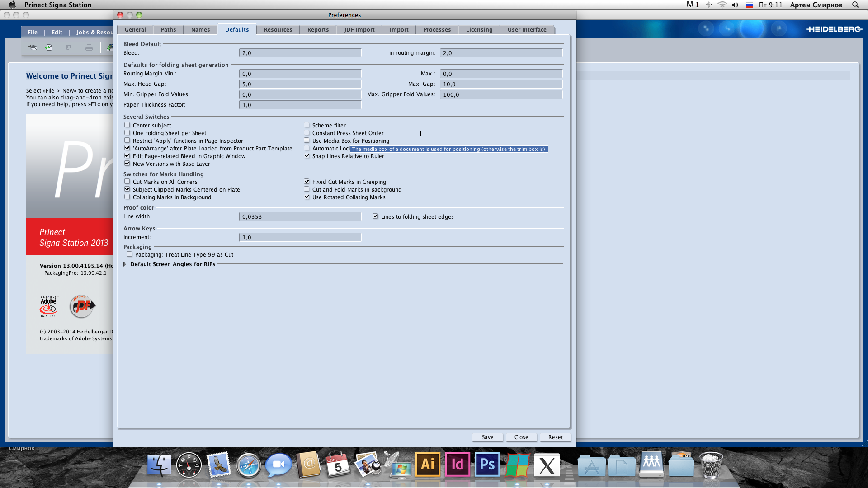Viewport: 868px width, 488px height.
Task: Toggle Constant Press Sheet Order checkbox
Action: pos(307,133)
